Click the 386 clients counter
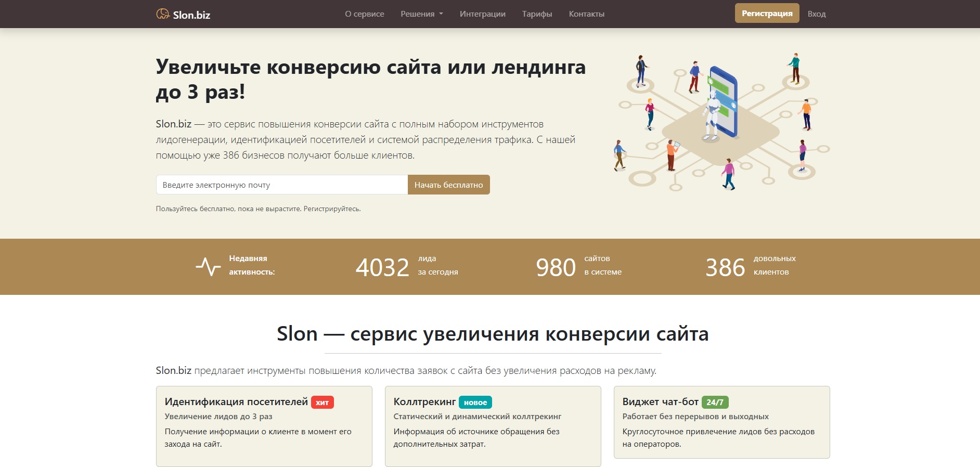Viewport: 980px width, 467px height. (x=726, y=268)
